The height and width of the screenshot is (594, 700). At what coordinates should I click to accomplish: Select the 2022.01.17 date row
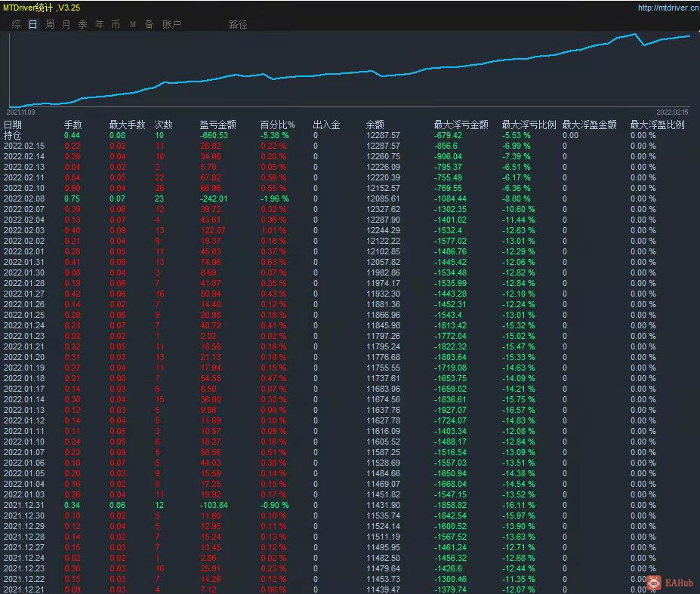(x=24, y=389)
